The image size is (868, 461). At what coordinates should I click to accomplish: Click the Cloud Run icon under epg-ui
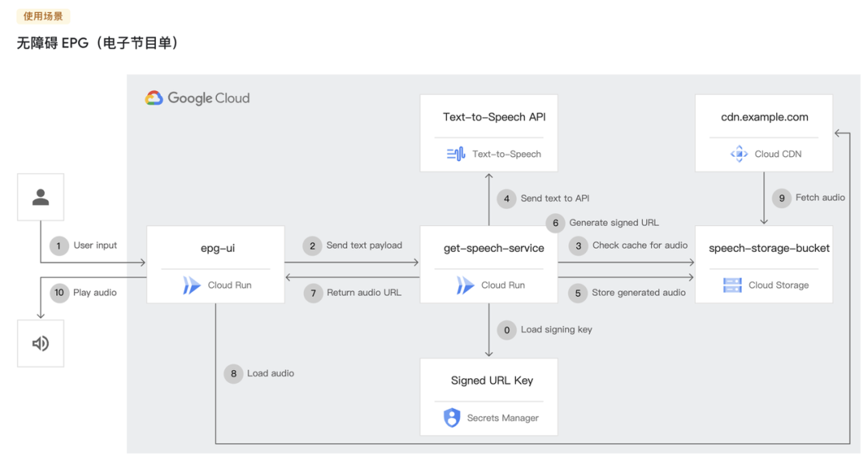pyautogui.click(x=191, y=286)
